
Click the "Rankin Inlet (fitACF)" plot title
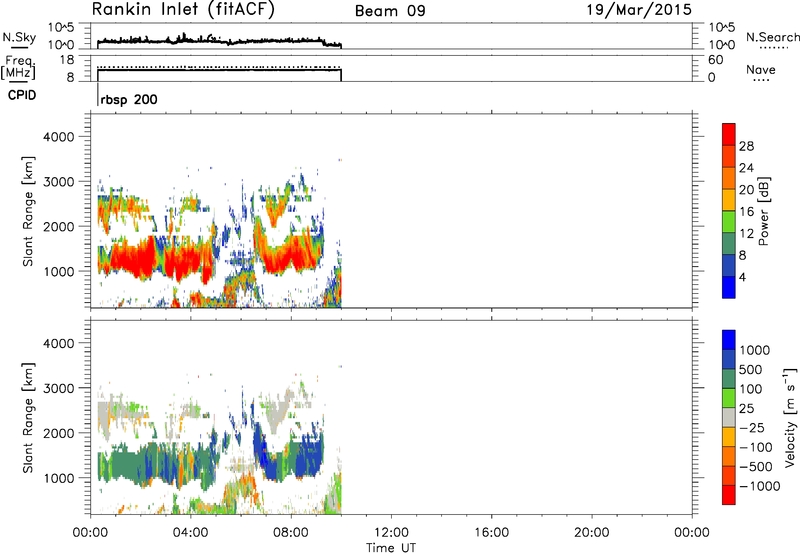tap(183, 9)
